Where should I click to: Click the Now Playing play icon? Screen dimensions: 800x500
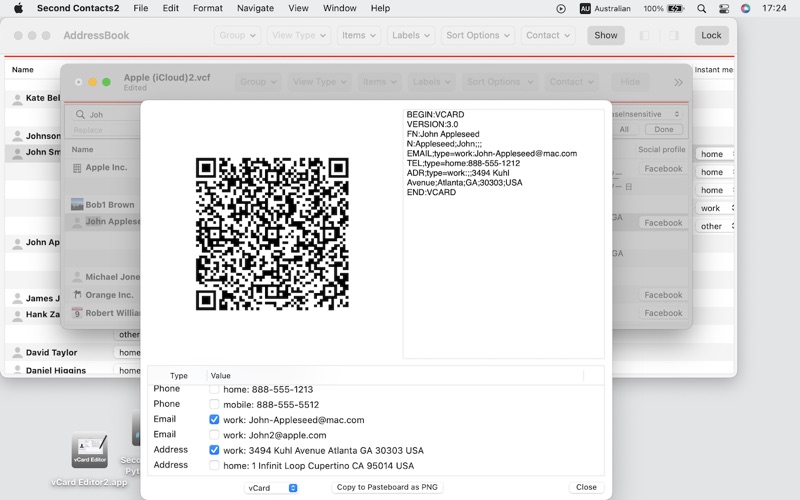[x=560, y=8]
